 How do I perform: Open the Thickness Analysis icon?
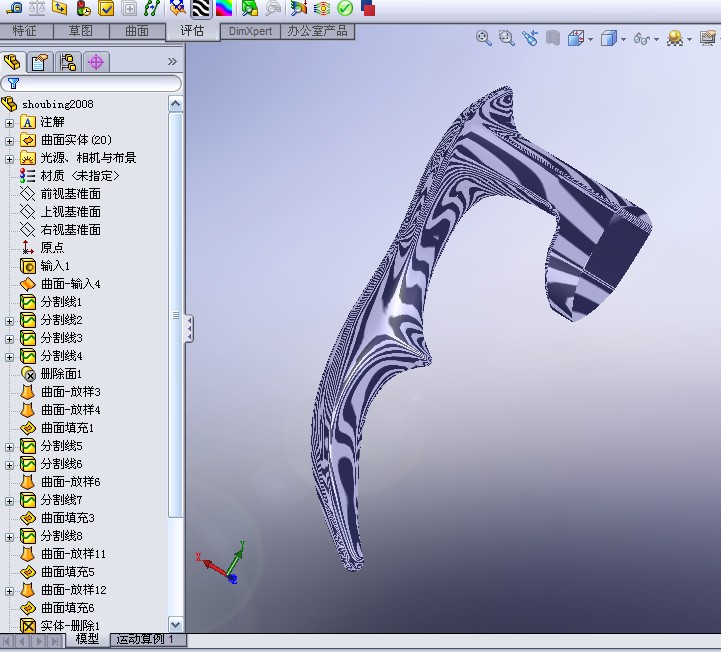(299, 8)
